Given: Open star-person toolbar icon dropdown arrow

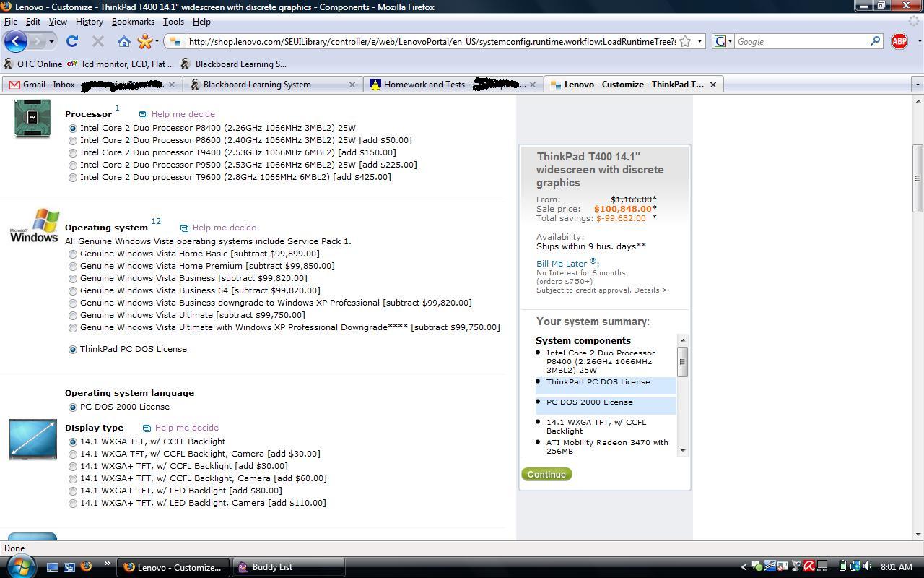Looking at the screenshot, I should point(157,41).
